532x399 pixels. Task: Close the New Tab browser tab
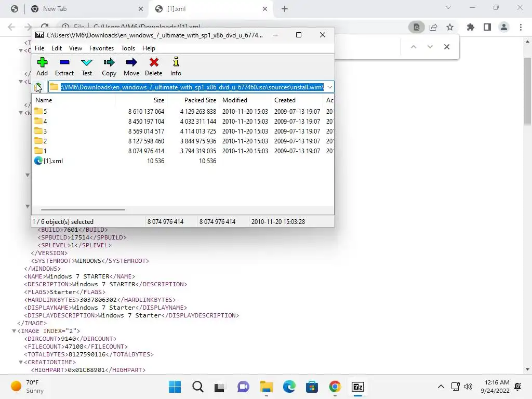[141, 9]
